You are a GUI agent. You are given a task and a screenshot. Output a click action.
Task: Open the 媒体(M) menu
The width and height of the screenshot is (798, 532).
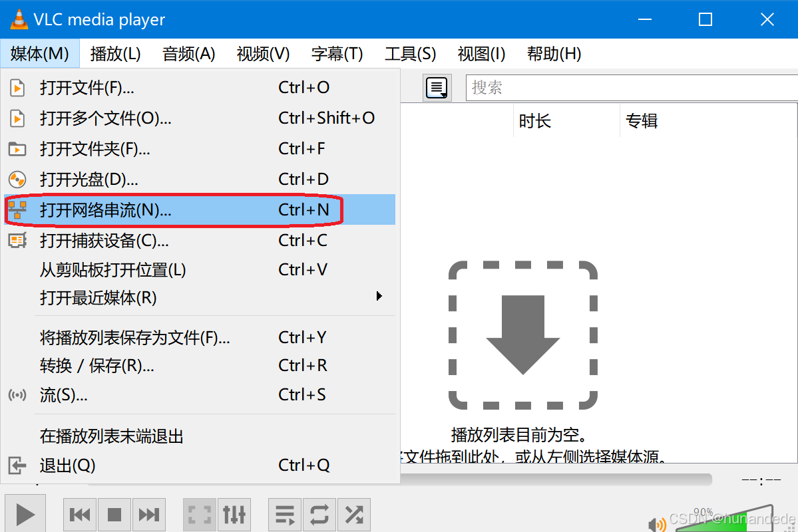pyautogui.click(x=40, y=53)
